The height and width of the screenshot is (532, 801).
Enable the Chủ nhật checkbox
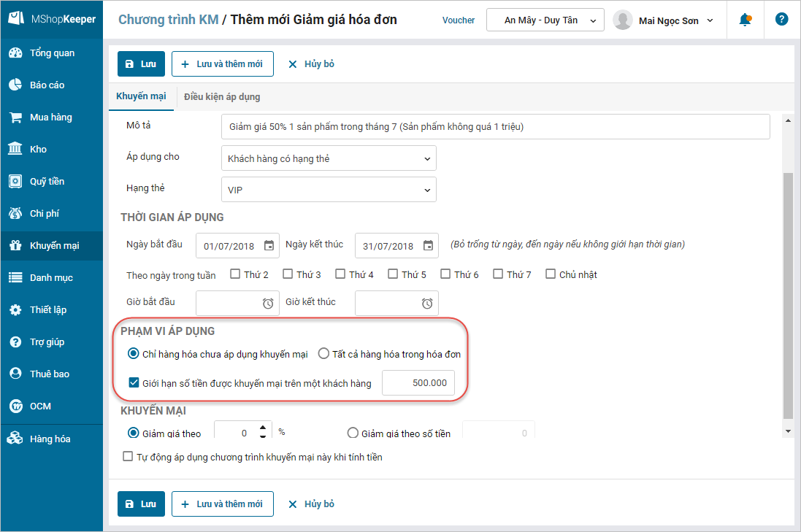pos(551,274)
